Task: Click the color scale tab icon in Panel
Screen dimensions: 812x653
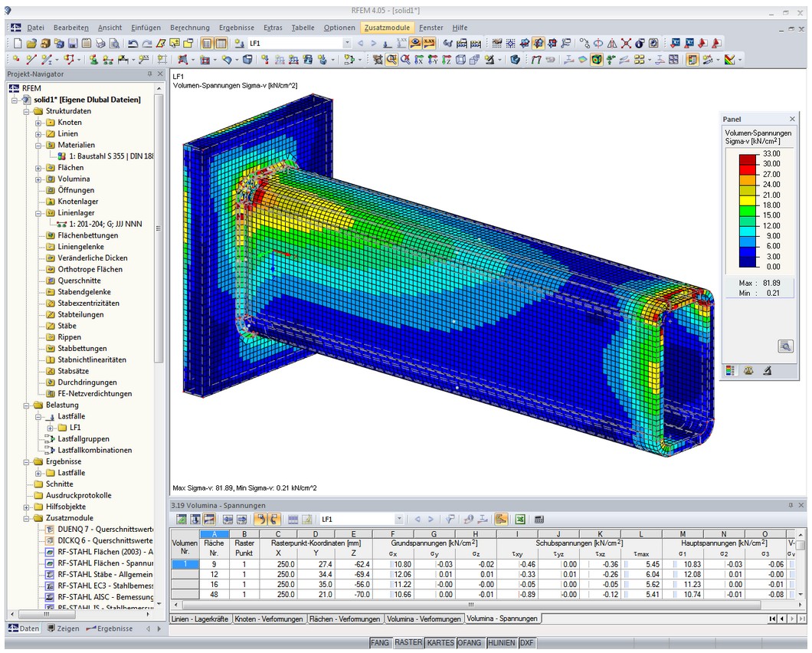Action: coord(731,369)
